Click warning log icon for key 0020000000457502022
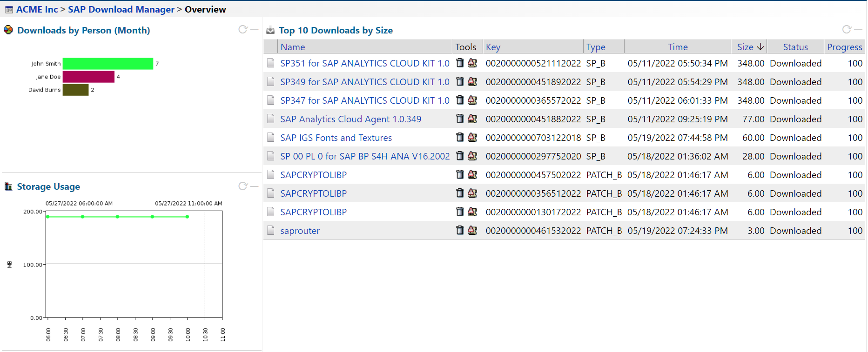 click(472, 174)
